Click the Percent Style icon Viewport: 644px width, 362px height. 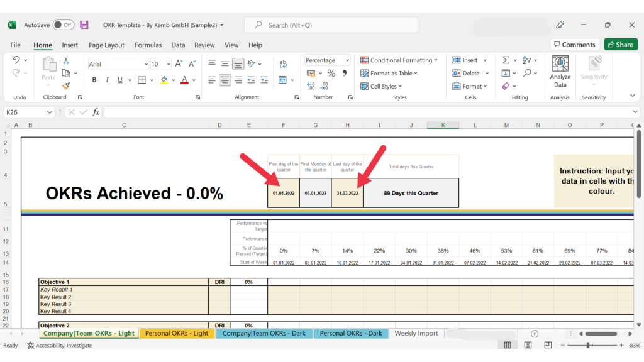331,74
